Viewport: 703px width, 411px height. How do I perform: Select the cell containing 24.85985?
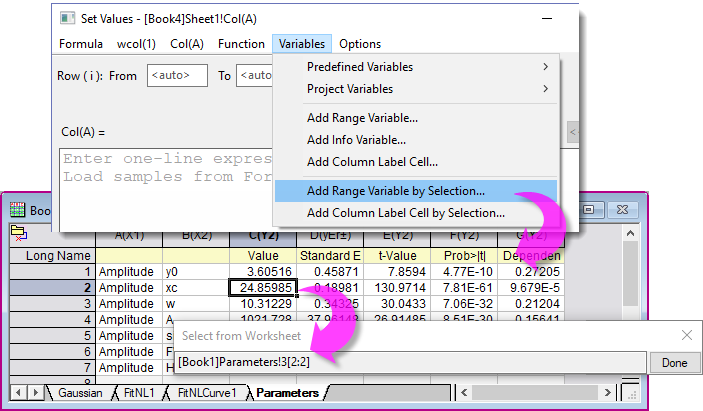pos(263,287)
